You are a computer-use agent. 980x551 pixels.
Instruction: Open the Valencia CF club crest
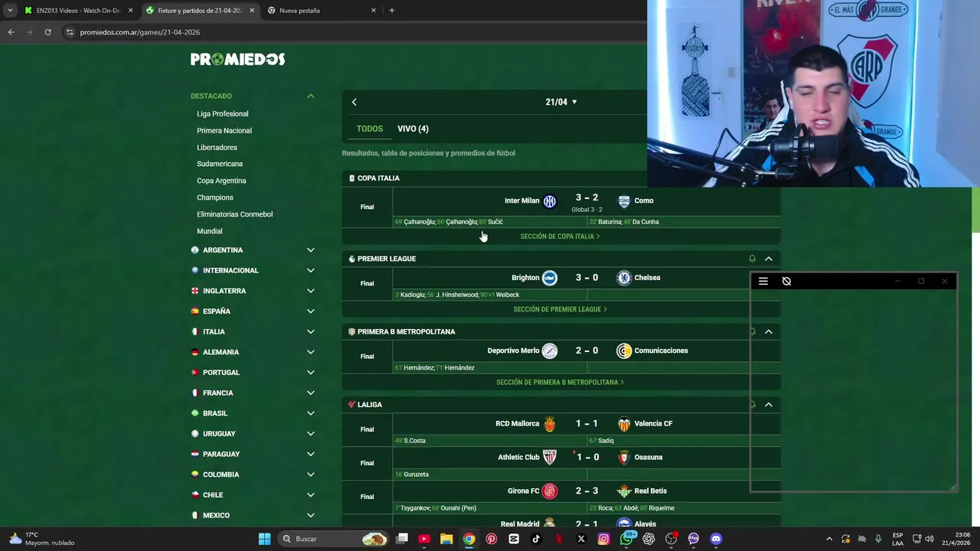tap(624, 424)
